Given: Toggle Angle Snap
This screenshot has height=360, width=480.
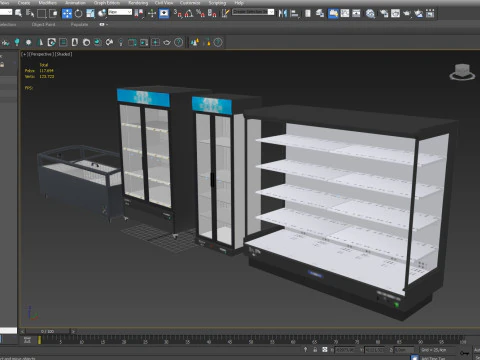Looking at the screenshot, I should tap(189, 13).
